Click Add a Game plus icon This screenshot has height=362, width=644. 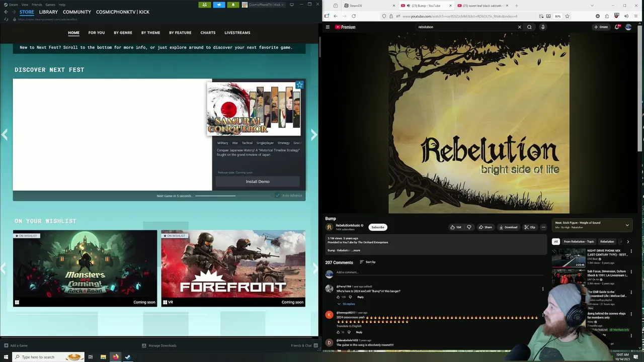click(6, 345)
